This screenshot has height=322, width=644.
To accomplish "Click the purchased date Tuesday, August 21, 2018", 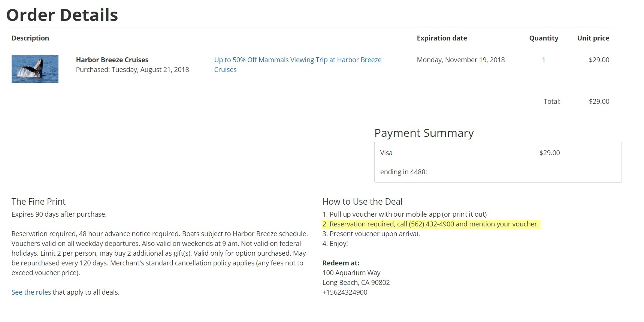I will click(x=150, y=69).
